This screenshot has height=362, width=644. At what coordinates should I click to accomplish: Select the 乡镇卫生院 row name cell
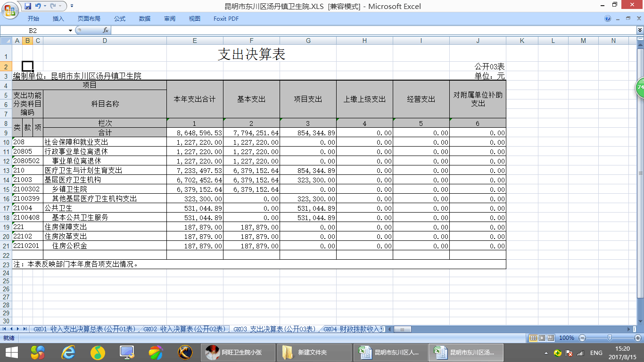point(105,189)
